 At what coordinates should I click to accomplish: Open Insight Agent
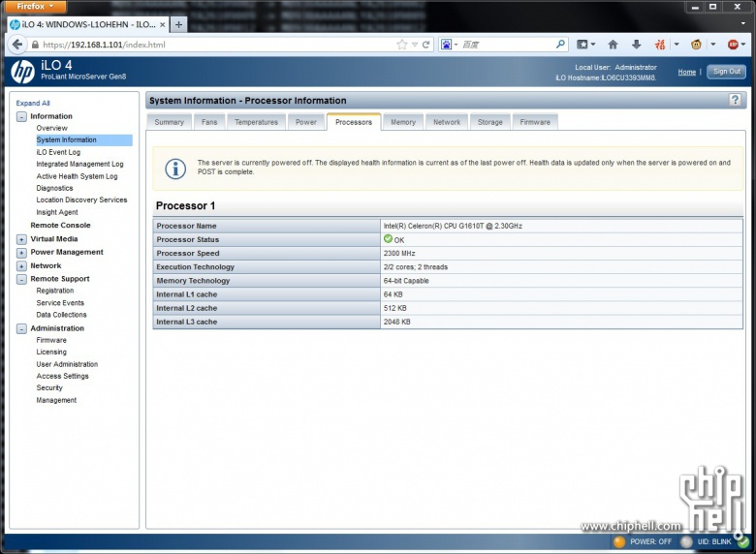click(57, 212)
